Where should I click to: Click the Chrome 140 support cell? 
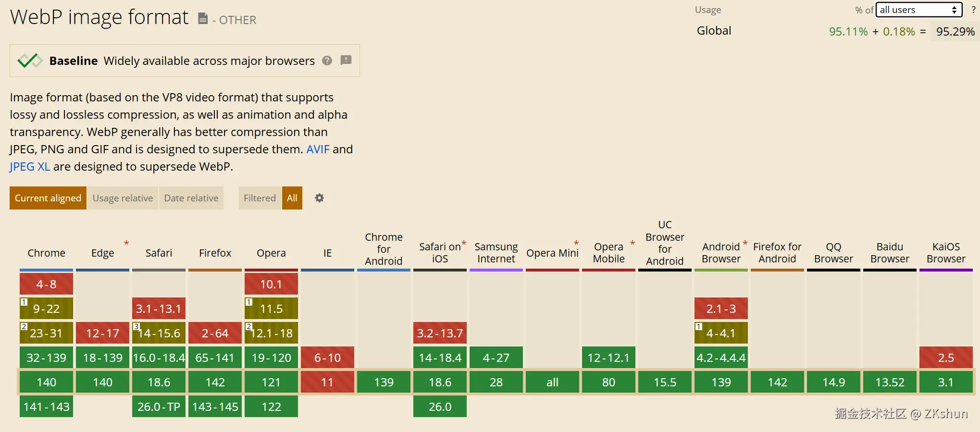pyautogui.click(x=46, y=382)
